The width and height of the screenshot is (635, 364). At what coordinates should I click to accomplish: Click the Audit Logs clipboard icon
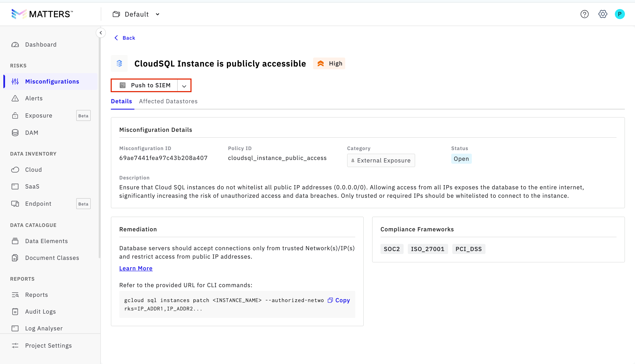coord(15,312)
